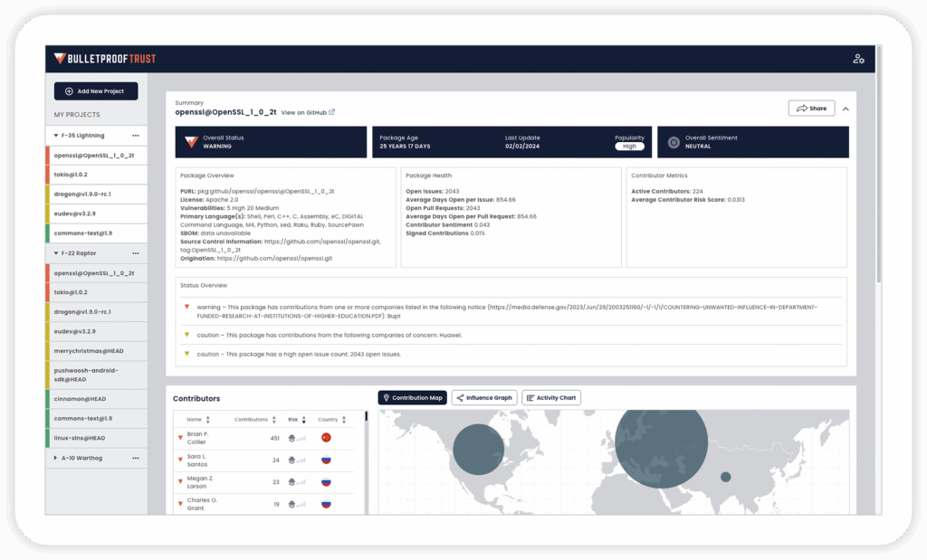Click the user management icon in the header
The width and height of the screenshot is (927, 560).
858,57
